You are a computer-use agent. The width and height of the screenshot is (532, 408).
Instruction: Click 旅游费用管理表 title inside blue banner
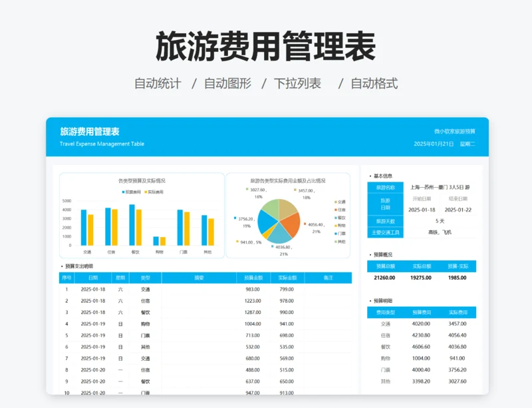point(90,132)
